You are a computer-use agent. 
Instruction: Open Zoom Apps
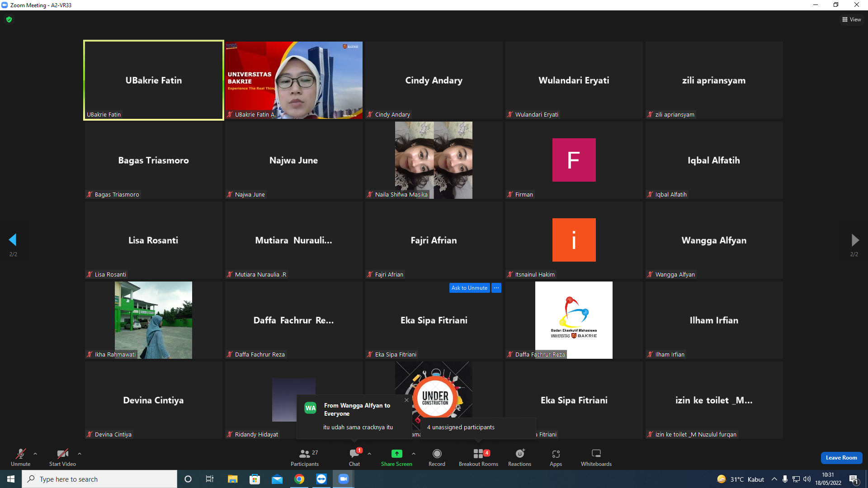point(556,457)
